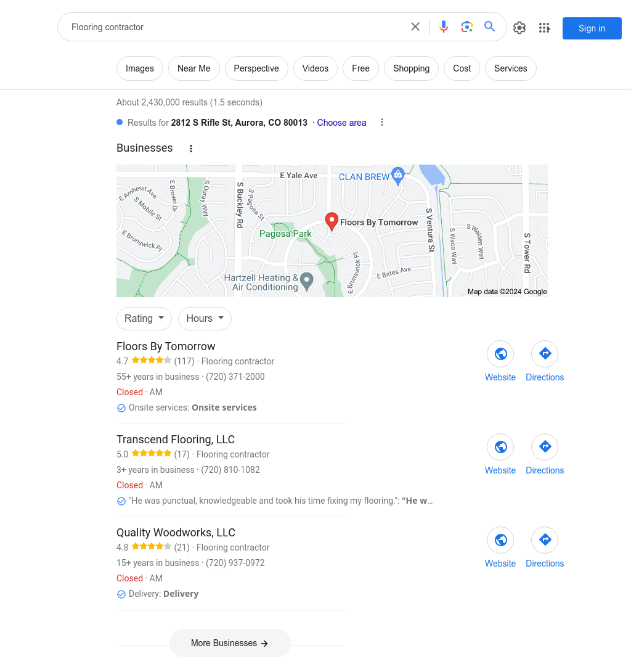The image size is (631, 672).
Task: Switch to the Images filter tab
Action: point(140,68)
